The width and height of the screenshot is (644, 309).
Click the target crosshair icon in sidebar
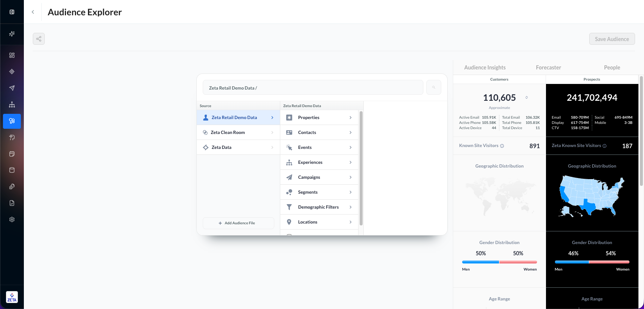tap(12, 72)
